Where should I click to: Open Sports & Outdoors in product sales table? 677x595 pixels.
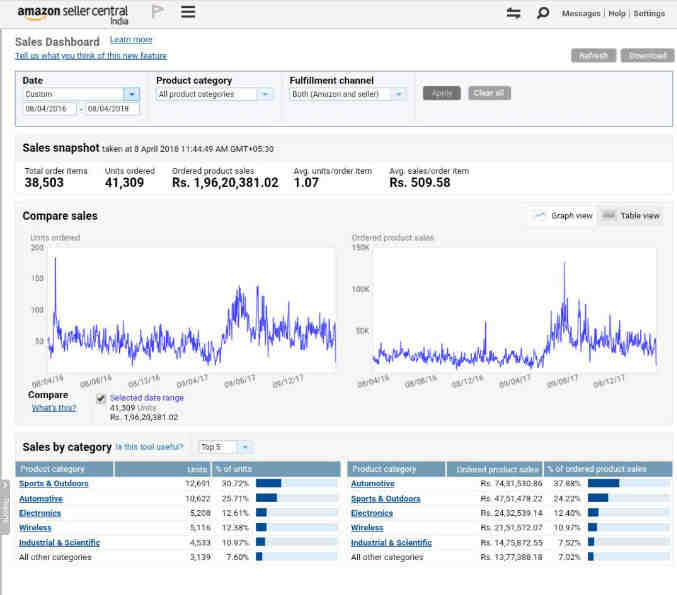(386, 499)
